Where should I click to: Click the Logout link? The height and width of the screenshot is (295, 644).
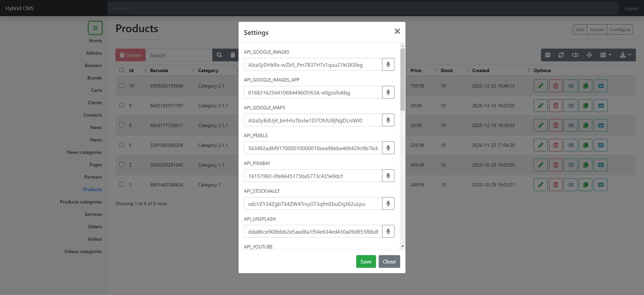coord(631,8)
